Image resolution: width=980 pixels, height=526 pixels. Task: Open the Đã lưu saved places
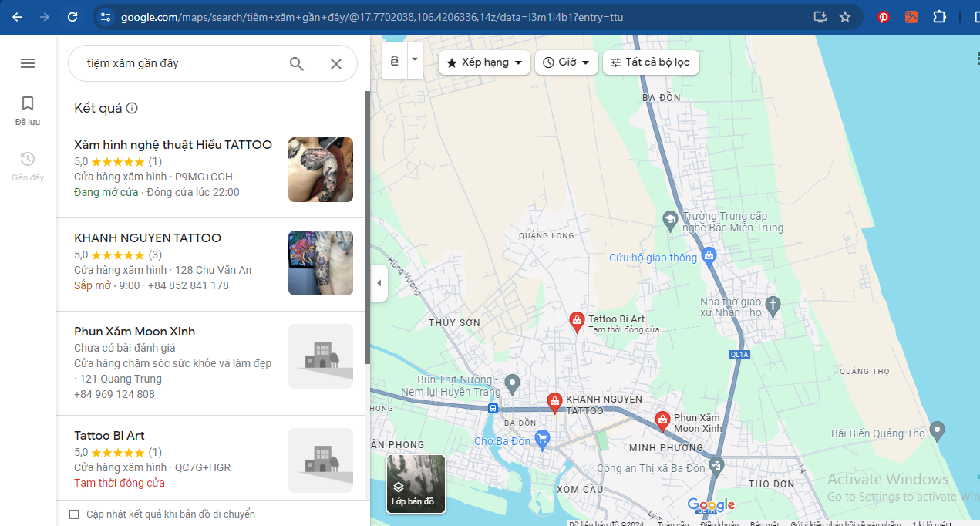point(28,110)
